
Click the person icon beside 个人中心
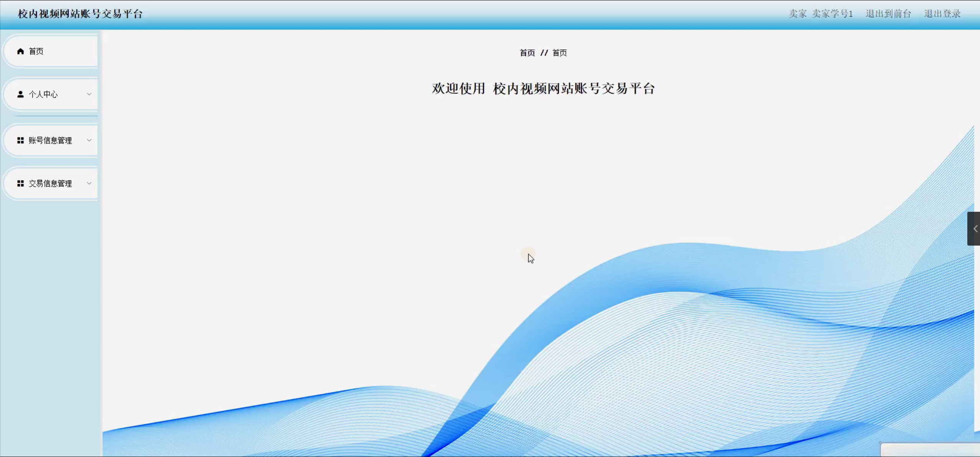click(20, 94)
